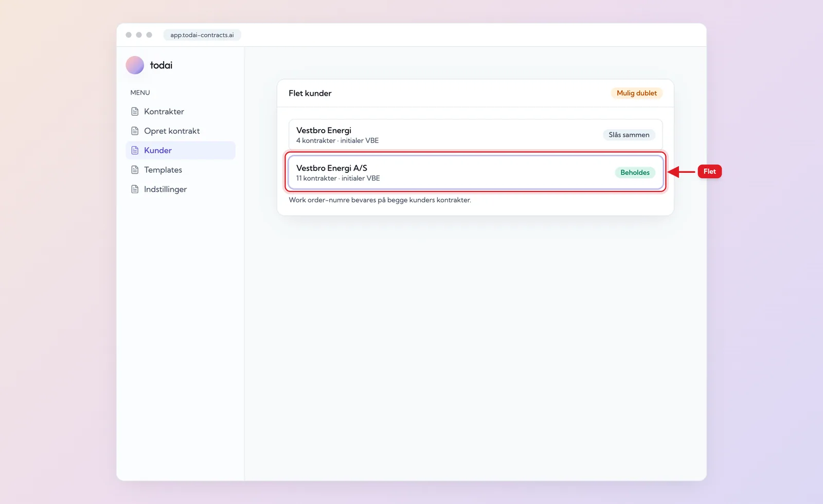Go to Opret kontrakt

181,131
